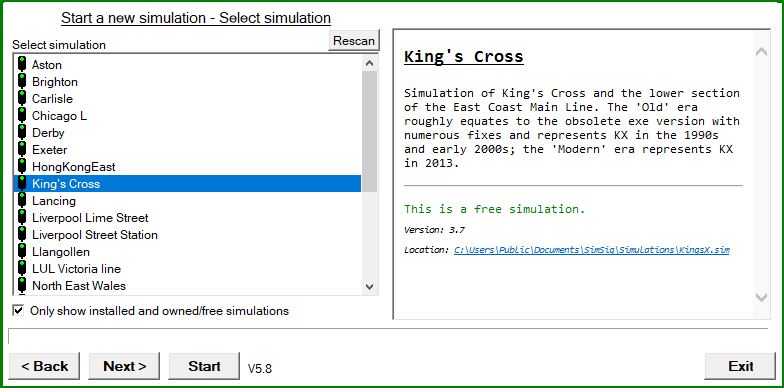The image size is (784, 388).
Task: Choose Carlisle from the simulation list
Action: (x=188, y=98)
